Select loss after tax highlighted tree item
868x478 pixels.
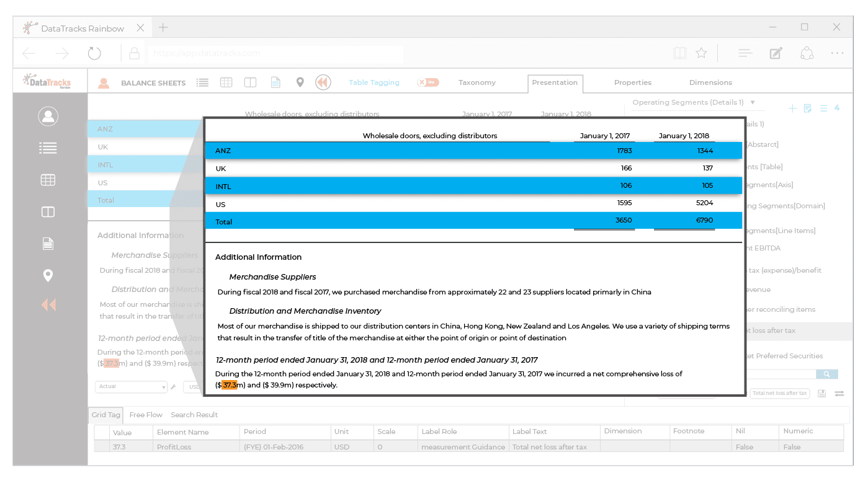point(799,331)
